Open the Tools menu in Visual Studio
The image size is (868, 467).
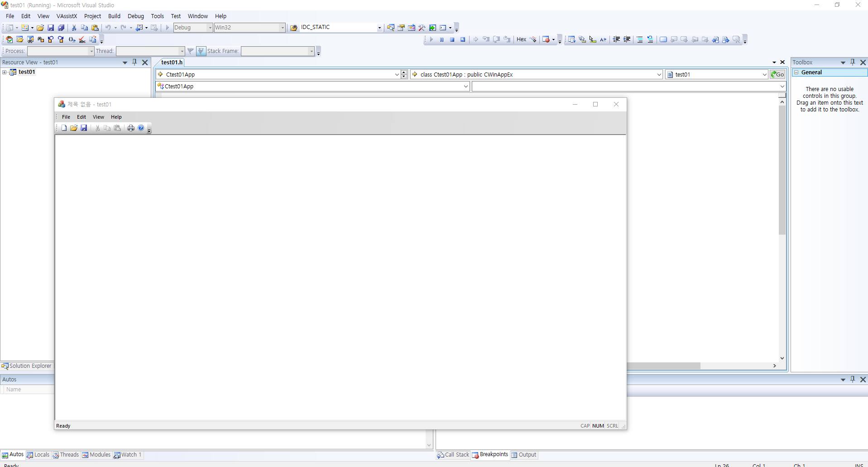158,16
